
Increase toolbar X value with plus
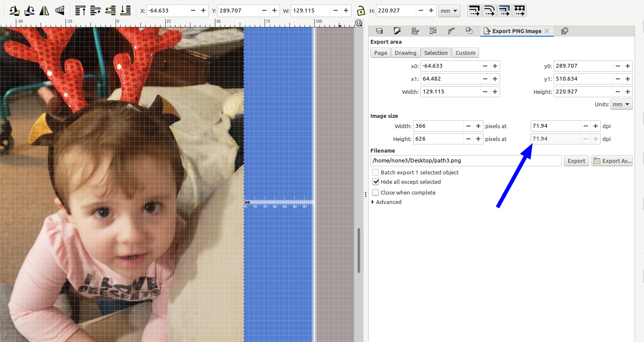[203, 11]
